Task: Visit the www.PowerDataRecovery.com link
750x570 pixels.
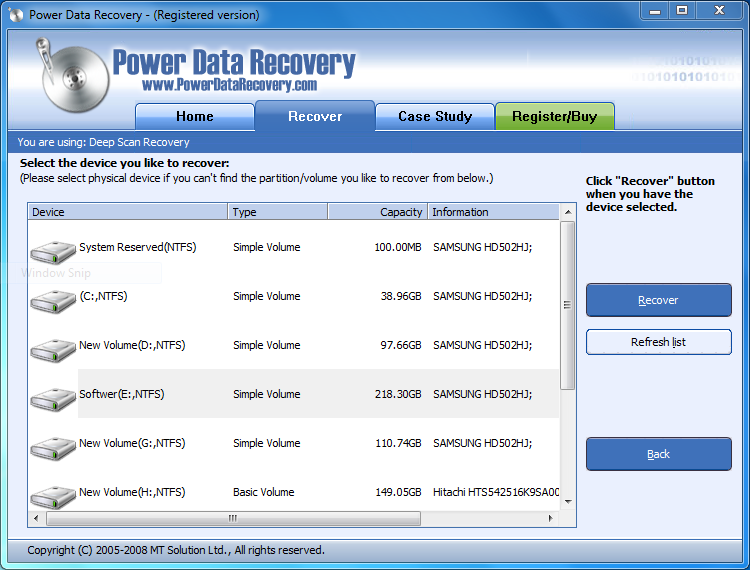Action: 230,85
